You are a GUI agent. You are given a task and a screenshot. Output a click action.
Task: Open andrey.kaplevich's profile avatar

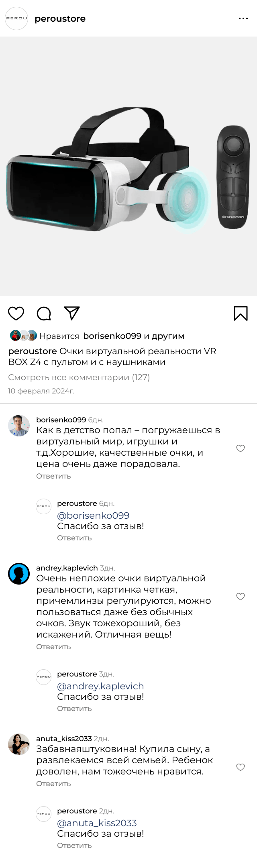pyautogui.click(x=19, y=574)
